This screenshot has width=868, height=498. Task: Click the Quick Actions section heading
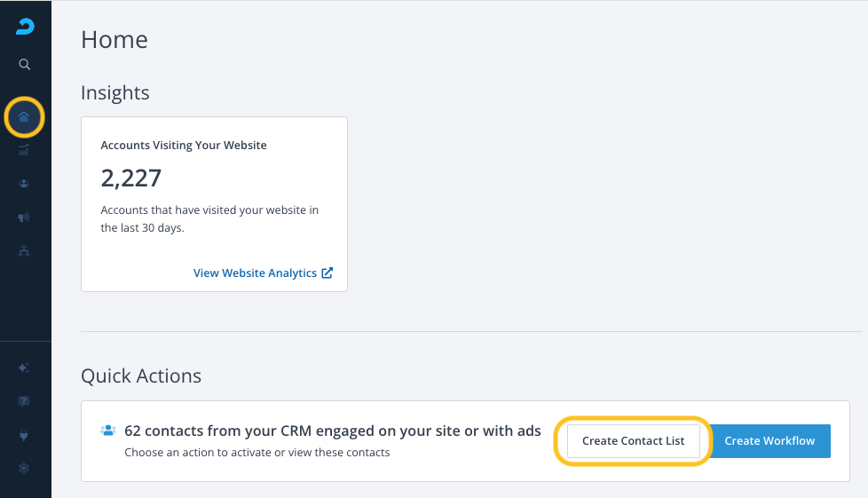(141, 375)
